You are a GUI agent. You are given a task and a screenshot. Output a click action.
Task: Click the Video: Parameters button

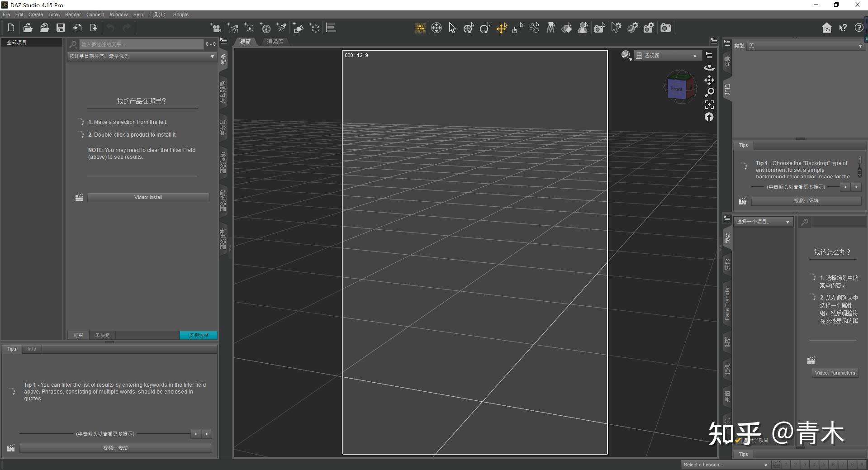click(x=835, y=373)
